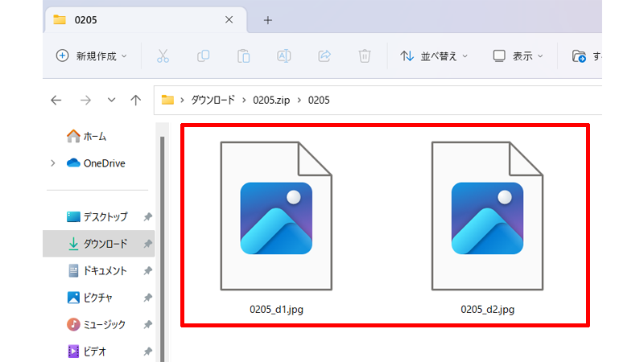The image size is (644, 362).
Task: Click the pin icon beside ピクチャ
Action: point(147,298)
